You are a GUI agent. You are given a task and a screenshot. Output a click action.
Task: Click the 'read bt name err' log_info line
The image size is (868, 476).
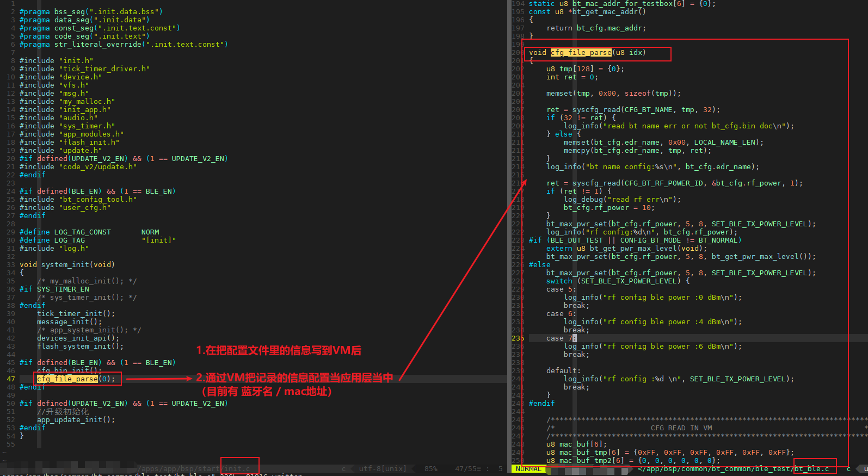(679, 126)
